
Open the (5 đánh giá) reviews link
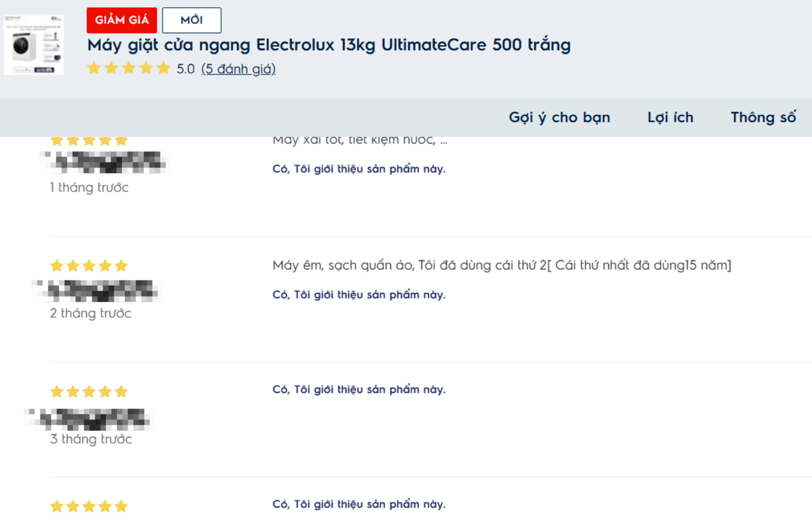pos(239,69)
